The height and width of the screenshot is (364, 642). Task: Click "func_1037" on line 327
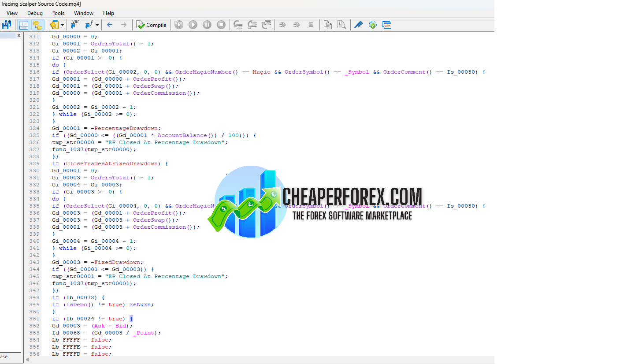point(68,149)
